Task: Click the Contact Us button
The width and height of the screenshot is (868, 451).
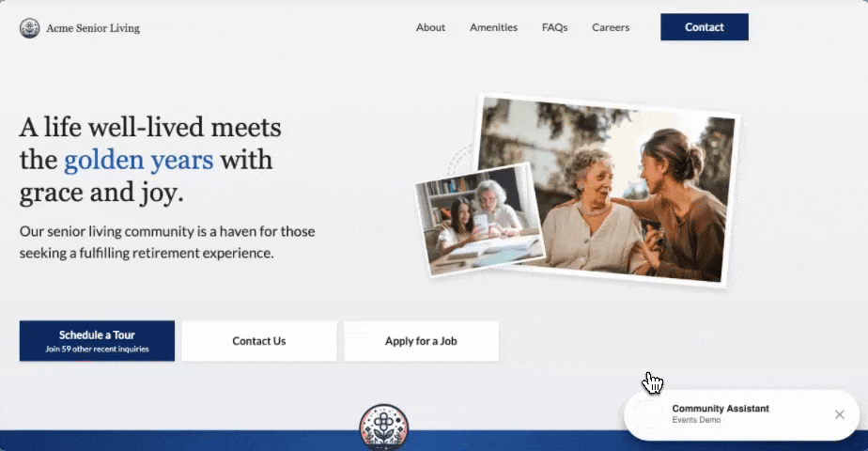Action: pyautogui.click(x=259, y=341)
